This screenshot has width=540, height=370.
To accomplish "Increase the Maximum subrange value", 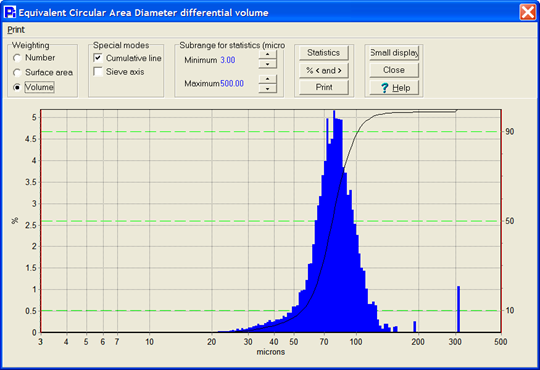I will click(268, 79).
